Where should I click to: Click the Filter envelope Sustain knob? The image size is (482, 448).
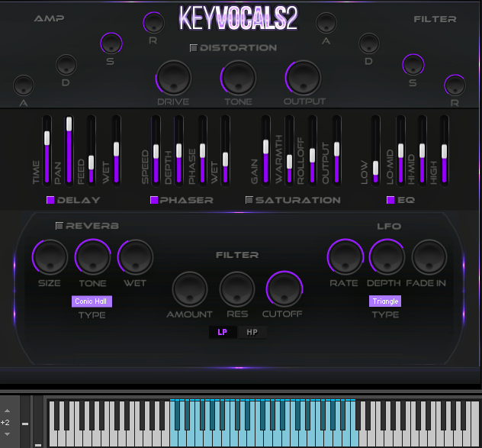413,65
